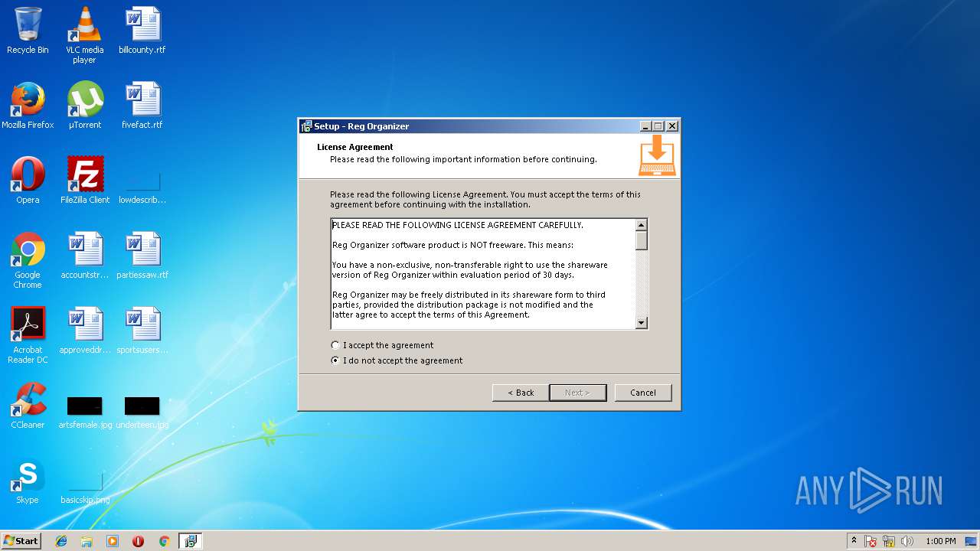Select billcounty.rtf document icon
Screen dimensions: 980x551
pyautogui.click(x=142, y=31)
